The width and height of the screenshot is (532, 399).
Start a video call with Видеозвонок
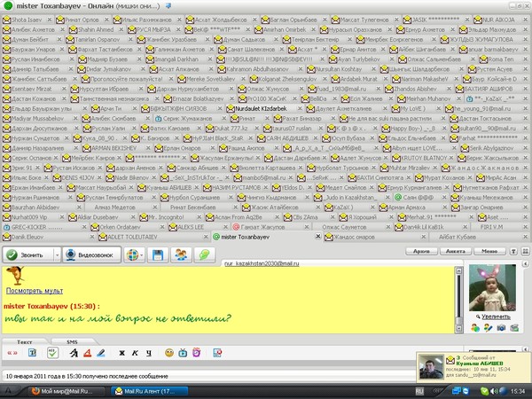click(91, 254)
